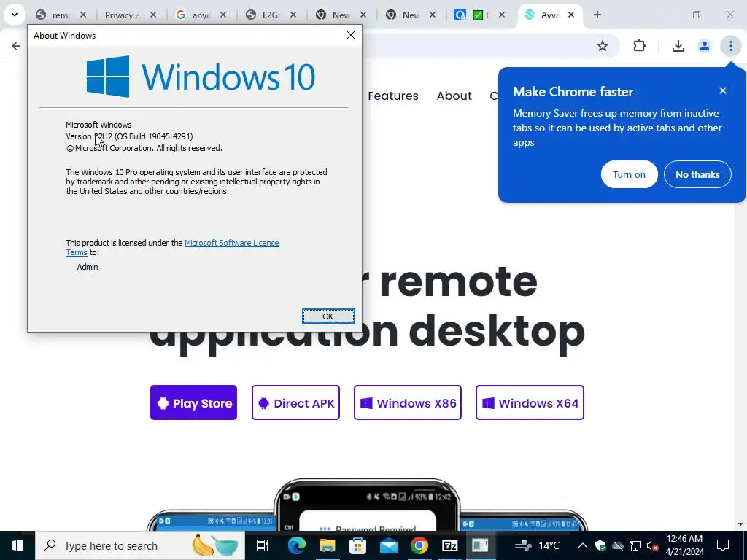The height and width of the screenshot is (560, 747).
Task: Show hidden system tray icons
Action: [583, 545]
